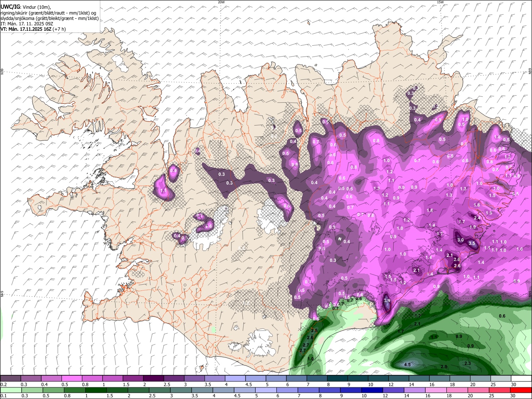Click the '1.9' snowfall value on the map
The image size is (532, 399).
(473, 227)
